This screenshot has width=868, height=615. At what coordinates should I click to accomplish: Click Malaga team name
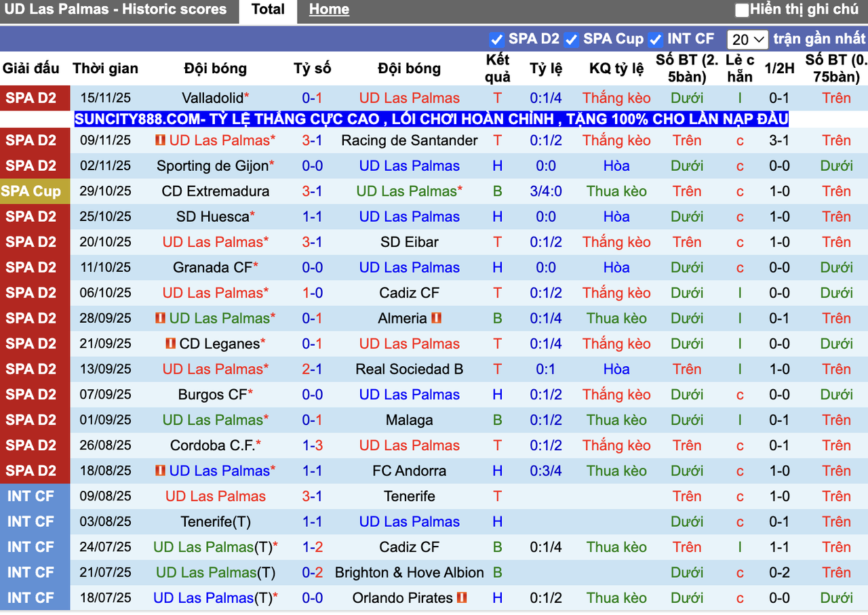(x=410, y=420)
